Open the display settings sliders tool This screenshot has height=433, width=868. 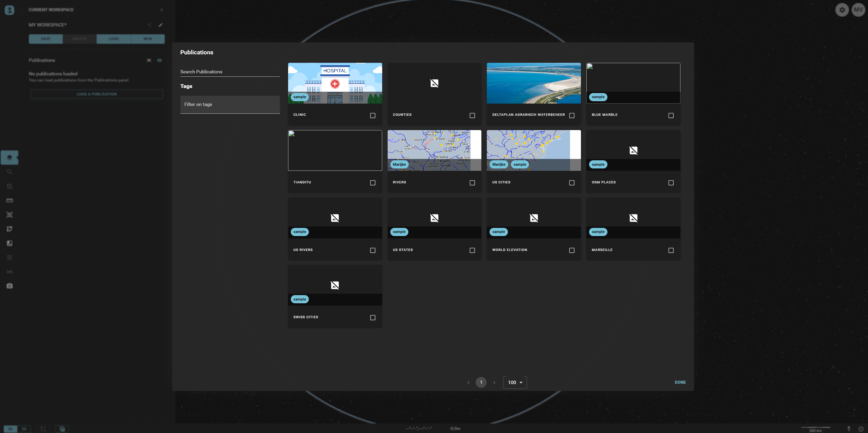click(10, 257)
